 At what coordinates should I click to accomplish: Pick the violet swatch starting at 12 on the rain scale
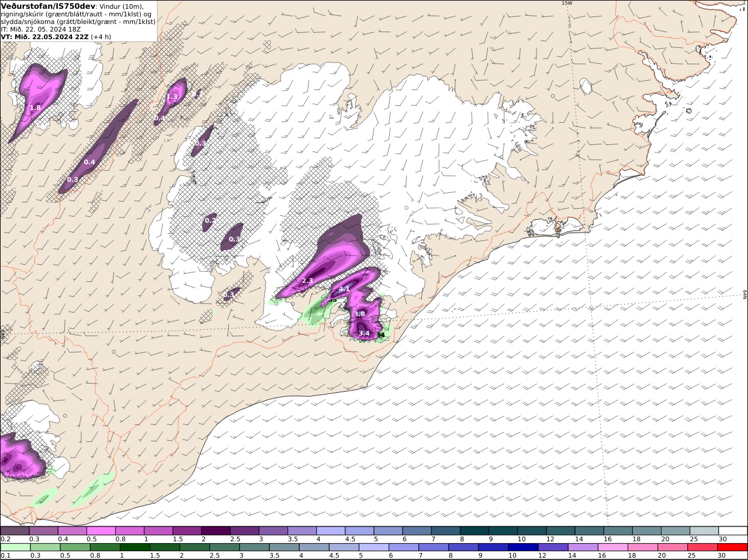point(553,548)
